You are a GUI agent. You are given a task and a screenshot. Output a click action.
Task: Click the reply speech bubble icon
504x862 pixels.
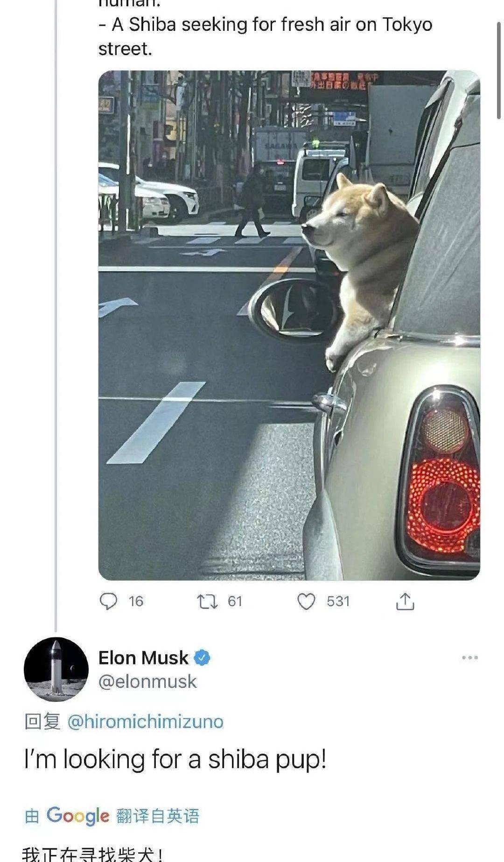(x=109, y=601)
